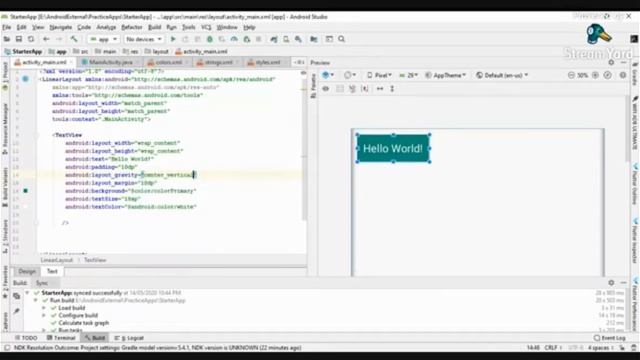The height and width of the screenshot is (360, 640).
Task: Click the Make Project hammer icon
Action: tap(74, 39)
